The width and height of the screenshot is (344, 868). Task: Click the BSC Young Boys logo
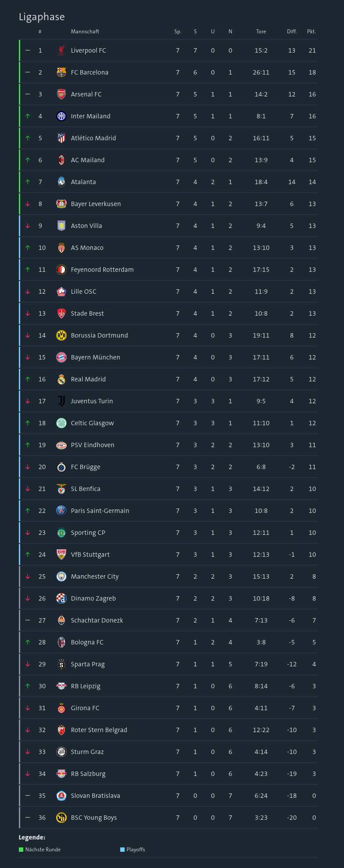click(61, 818)
